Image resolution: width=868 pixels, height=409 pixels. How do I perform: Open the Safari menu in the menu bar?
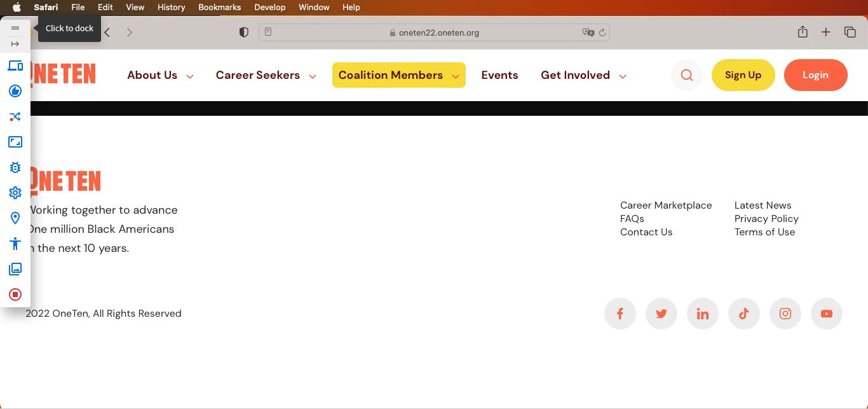click(x=46, y=7)
